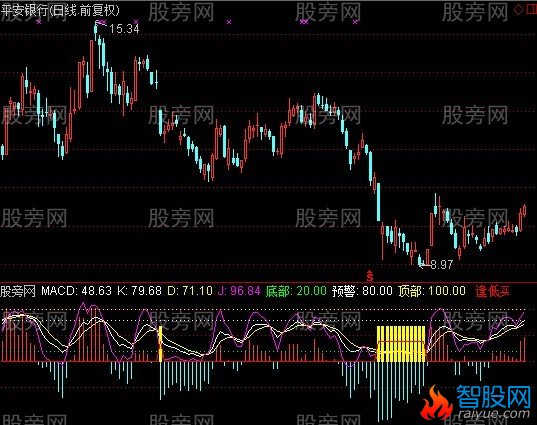The height and width of the screenshot is (425, 537).
Task: Select the 8.97 low price label
Action: click(x=441, y=264)
